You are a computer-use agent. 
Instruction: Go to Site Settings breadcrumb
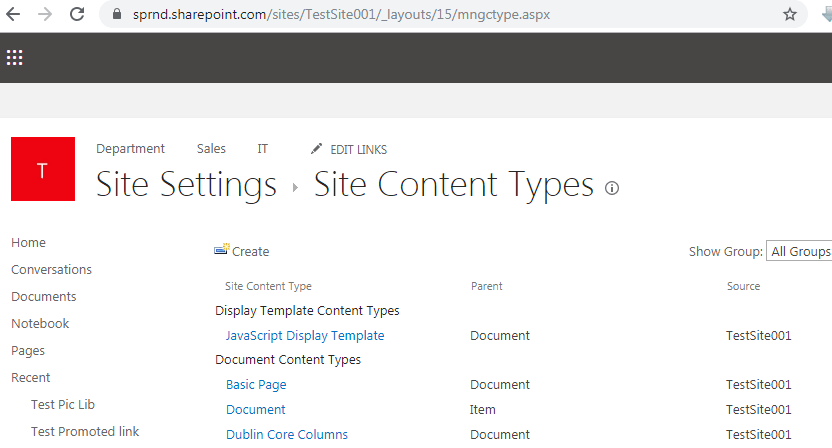[186, 185]
